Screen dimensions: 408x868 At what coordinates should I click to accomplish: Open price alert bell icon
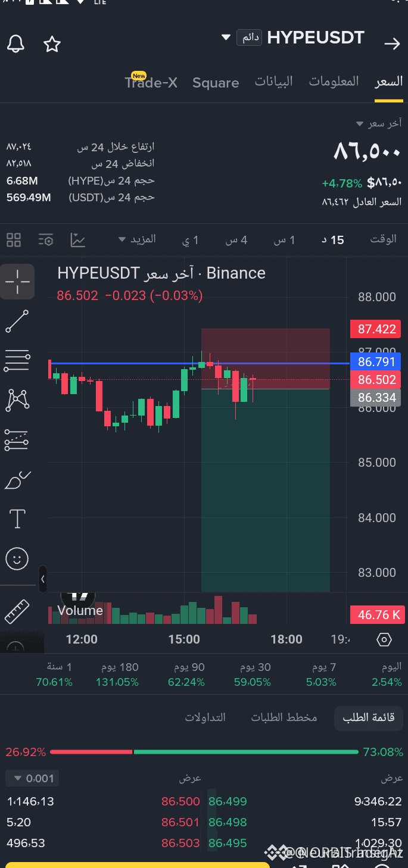(16, 43)
